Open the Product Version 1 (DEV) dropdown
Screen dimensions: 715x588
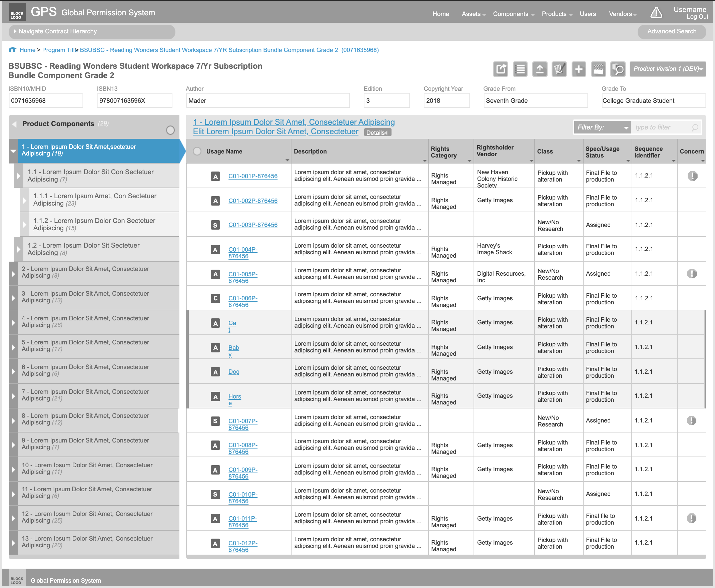point(668,69)
